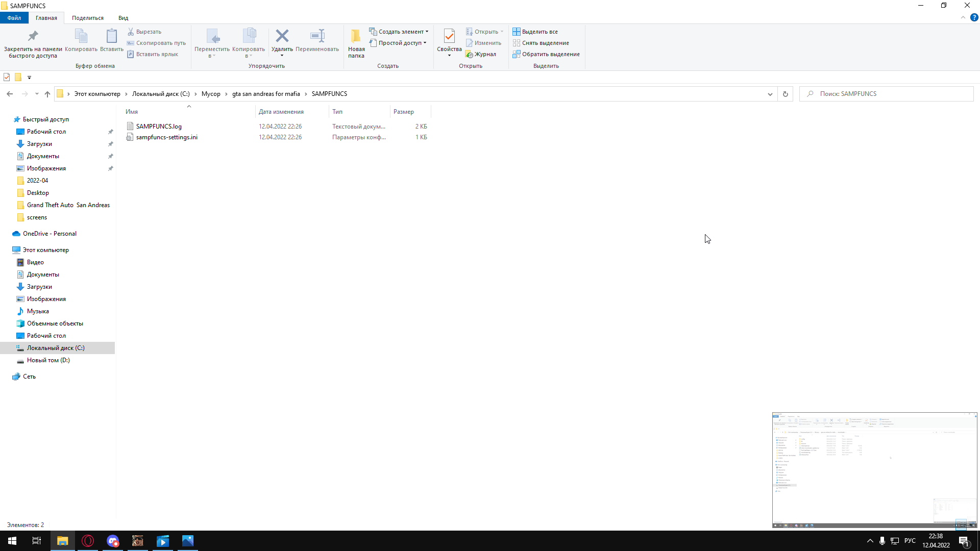This screenshot has width=980, height=551.
Task: Toggle the quick access toolbar properties checkbox icon
Action: (7, 77)
